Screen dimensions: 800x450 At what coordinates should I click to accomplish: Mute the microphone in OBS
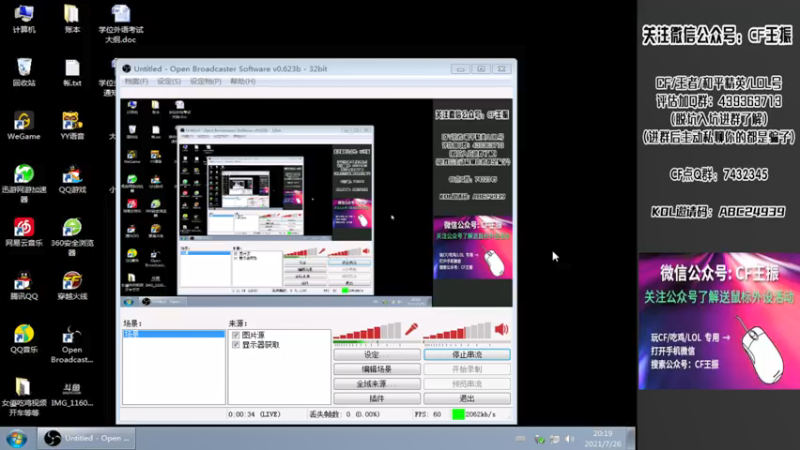click(x=411, y=330)
